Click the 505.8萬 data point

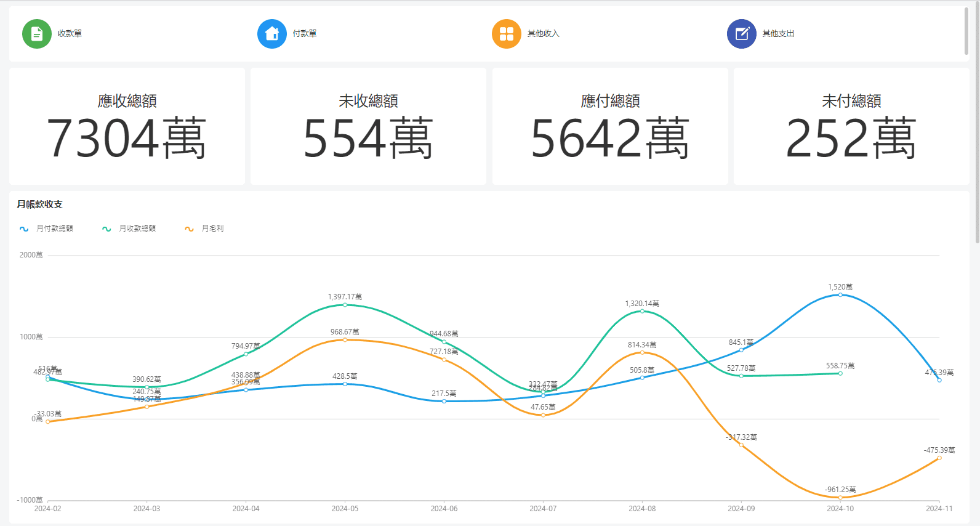pyautogui.click(x=642, y=378)
